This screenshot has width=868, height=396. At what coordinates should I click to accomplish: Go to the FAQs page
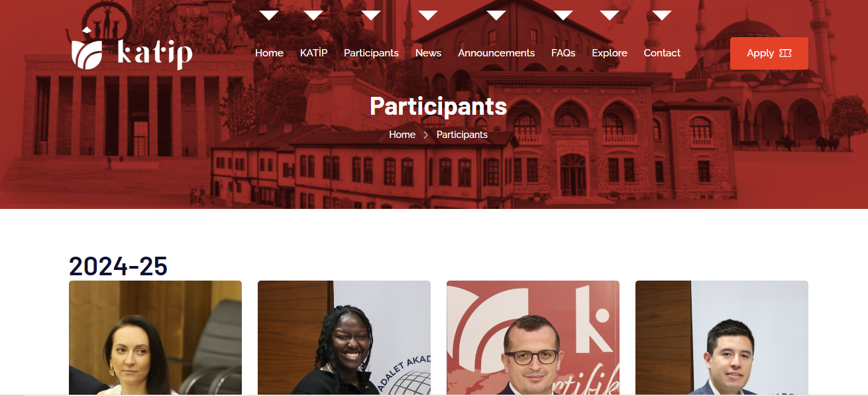click(563, 53)
